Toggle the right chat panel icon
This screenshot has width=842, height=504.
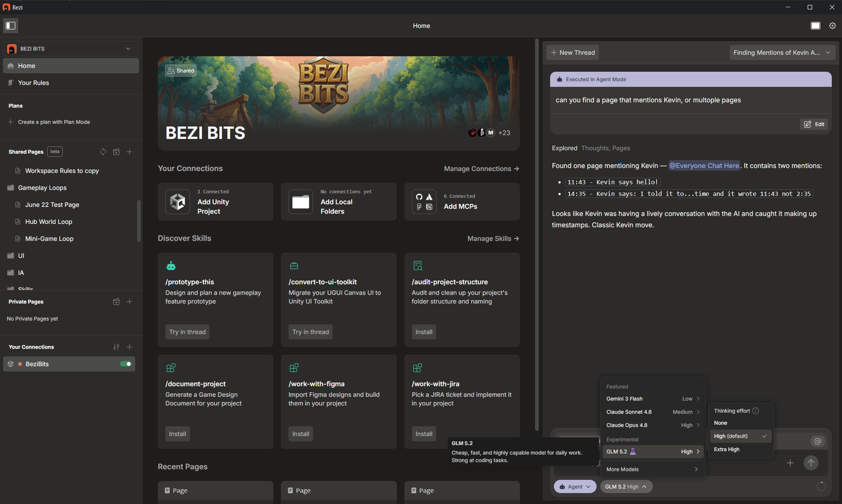[816, 26]
